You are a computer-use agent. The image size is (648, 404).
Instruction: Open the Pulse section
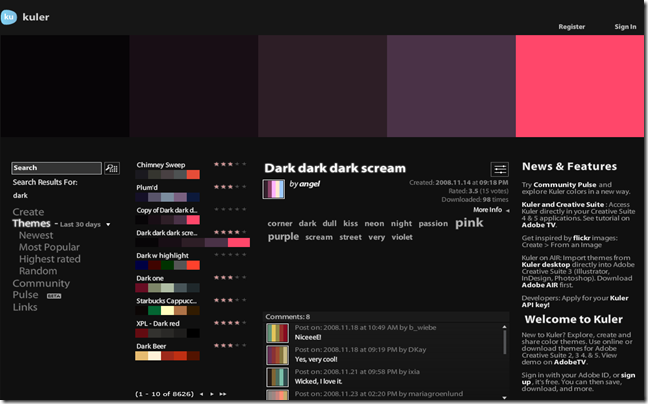25,295
